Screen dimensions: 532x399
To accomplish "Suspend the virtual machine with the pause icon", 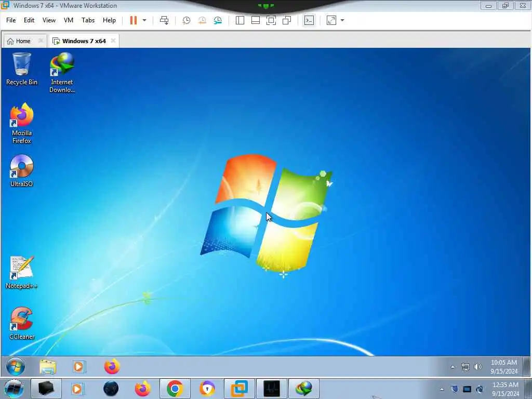I will pos(134,20).
